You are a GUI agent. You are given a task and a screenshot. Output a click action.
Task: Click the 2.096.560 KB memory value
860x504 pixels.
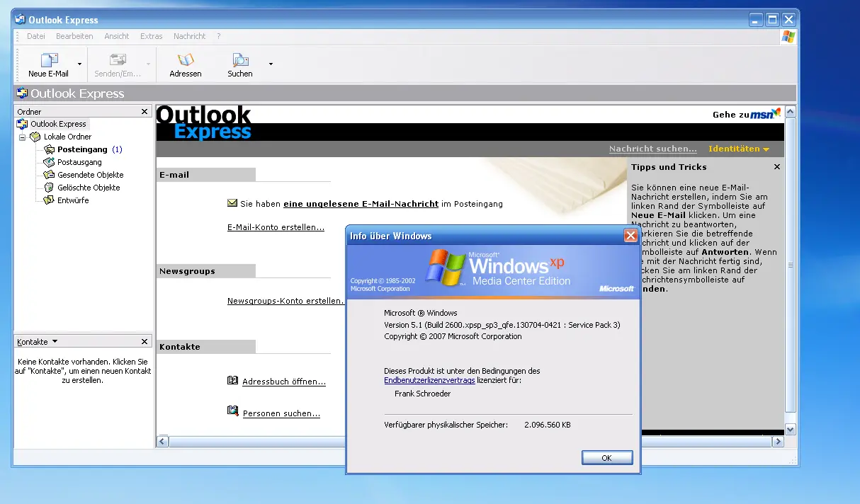point(548,425)
